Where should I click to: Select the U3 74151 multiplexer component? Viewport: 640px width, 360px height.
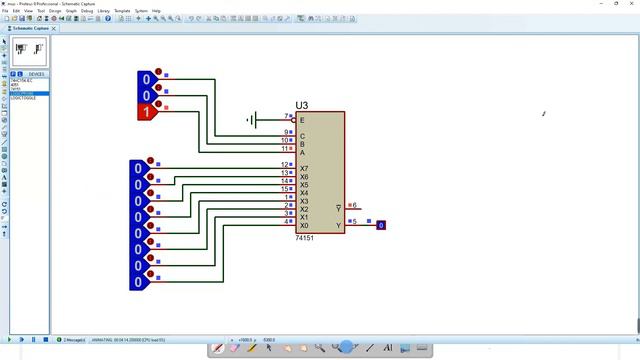tap(320, 172)
